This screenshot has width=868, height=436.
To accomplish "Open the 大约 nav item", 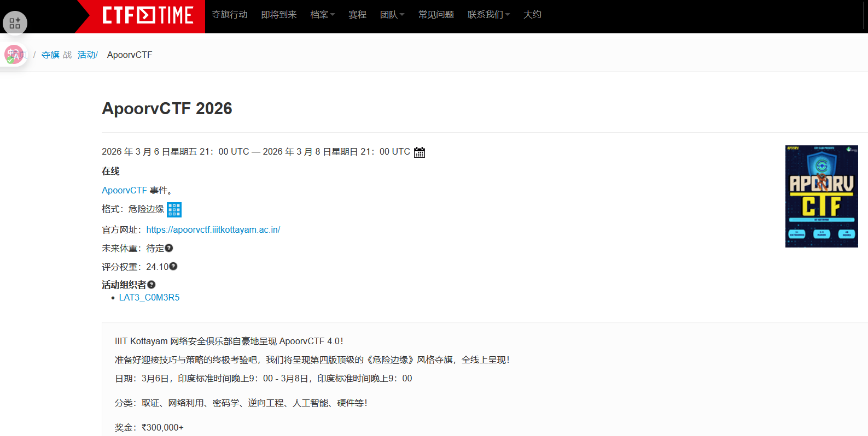I will pyautogui.click(x=532, y=15).
